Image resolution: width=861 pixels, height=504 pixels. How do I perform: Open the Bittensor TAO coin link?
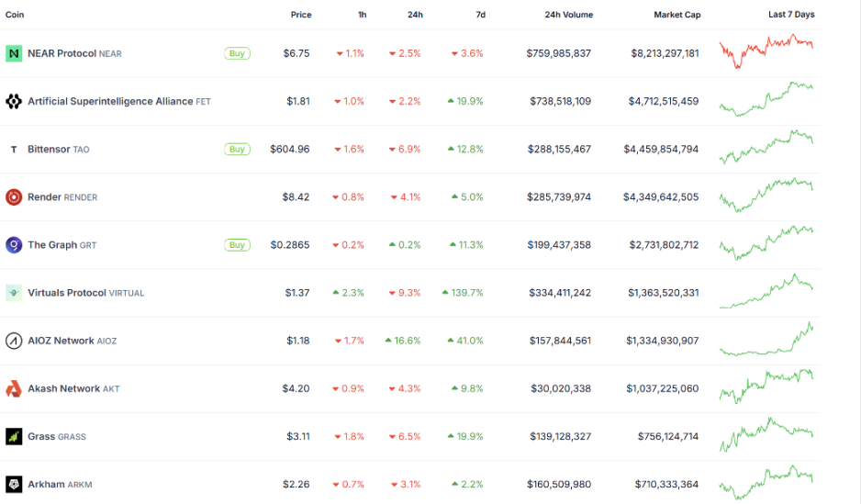[58, 150]
